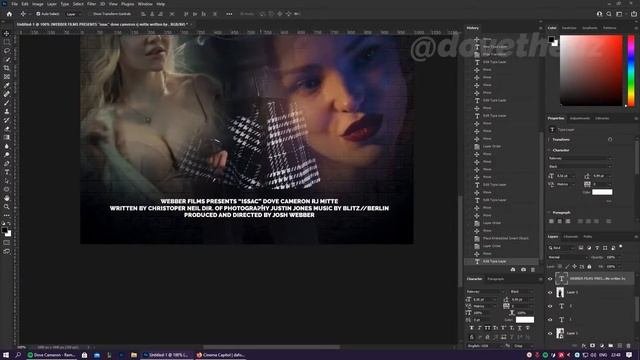Add a layer mask in Layers panel
This screenshot has width=640, height=360.
(x=593, y=346)
